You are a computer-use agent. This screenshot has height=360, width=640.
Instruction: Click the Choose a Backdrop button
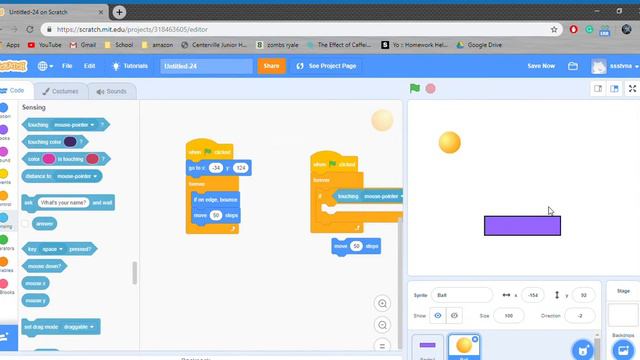pyautogui.click(x=623, y=350)
